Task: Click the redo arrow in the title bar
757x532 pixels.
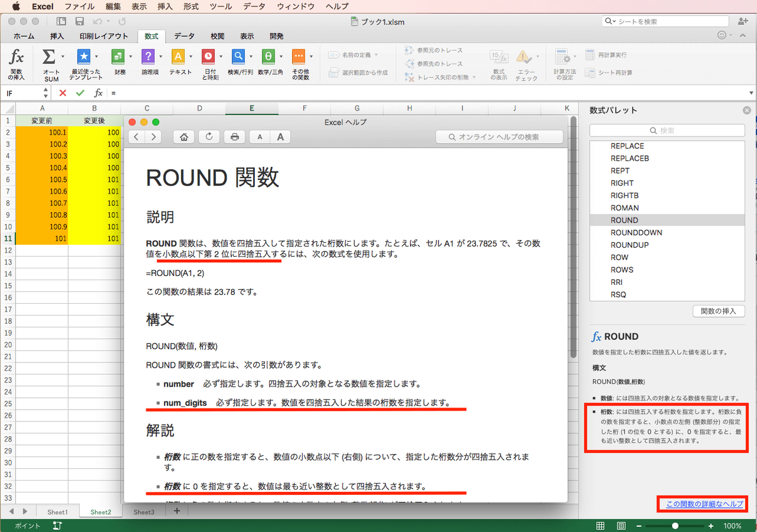Action: (122, 21)
